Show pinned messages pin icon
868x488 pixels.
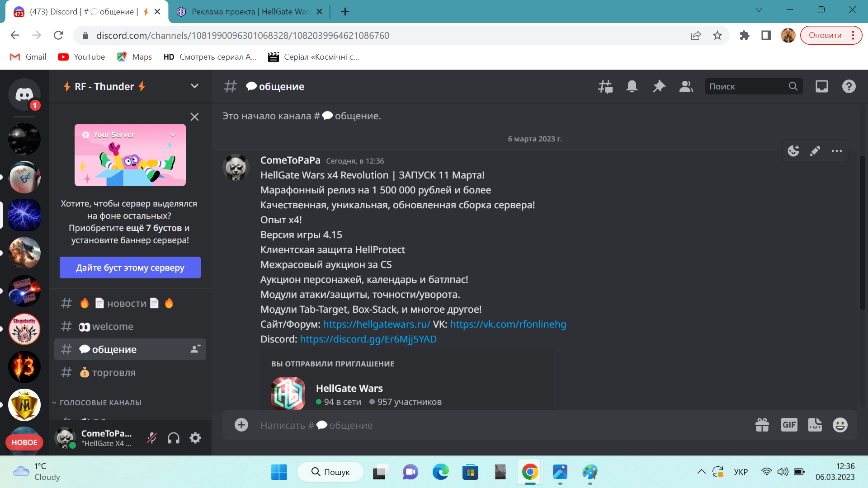(x=659, y=86)
